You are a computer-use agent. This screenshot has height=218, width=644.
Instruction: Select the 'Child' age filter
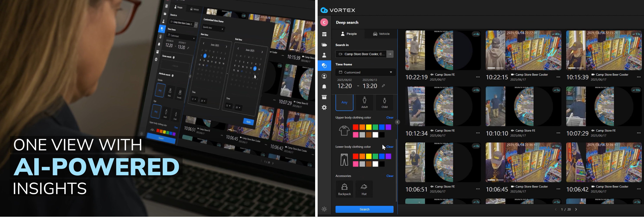pos(385,103)
